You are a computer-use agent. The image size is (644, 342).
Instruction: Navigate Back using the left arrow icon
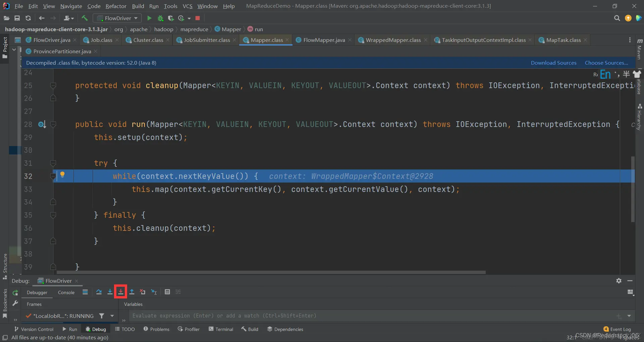point(42,18)
